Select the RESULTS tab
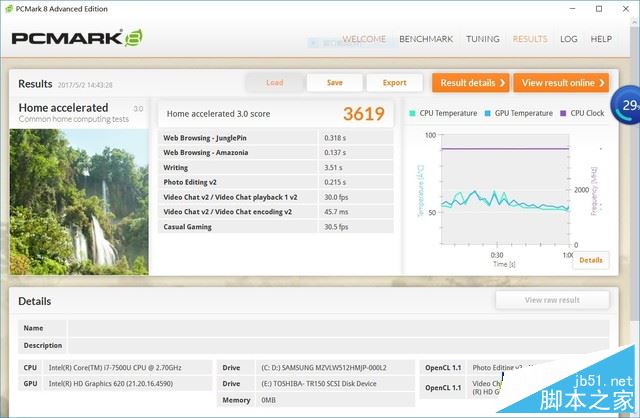 pos(529,39)
